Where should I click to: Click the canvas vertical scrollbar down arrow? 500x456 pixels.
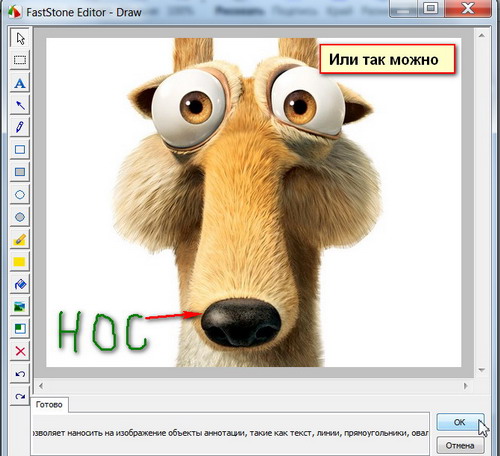point(481,370)
